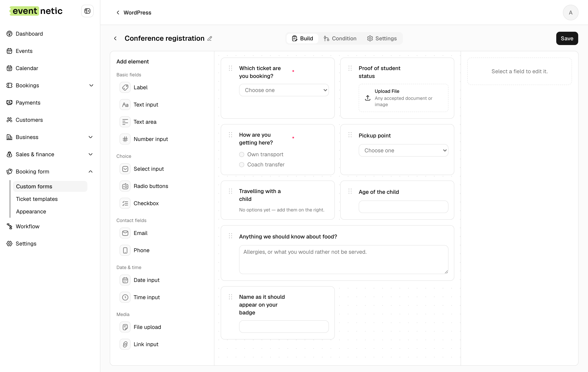Add a Phone contact field
The height and width of the screenshot is (372, 588).
coord(134,250)
